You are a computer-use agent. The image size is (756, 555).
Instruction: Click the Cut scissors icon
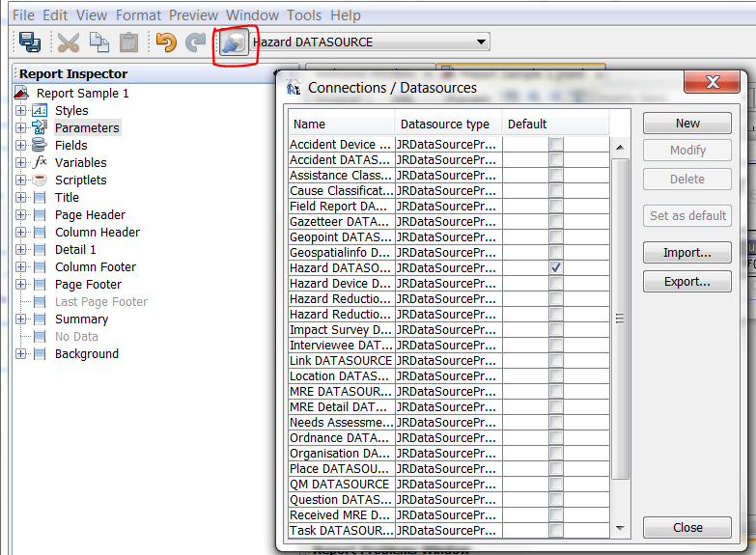(69, 42)
